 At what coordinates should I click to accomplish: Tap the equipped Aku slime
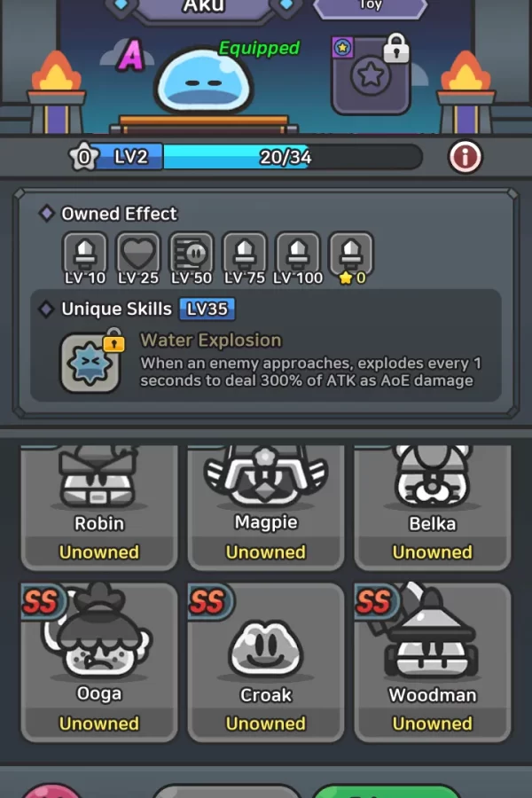[204, 82]
